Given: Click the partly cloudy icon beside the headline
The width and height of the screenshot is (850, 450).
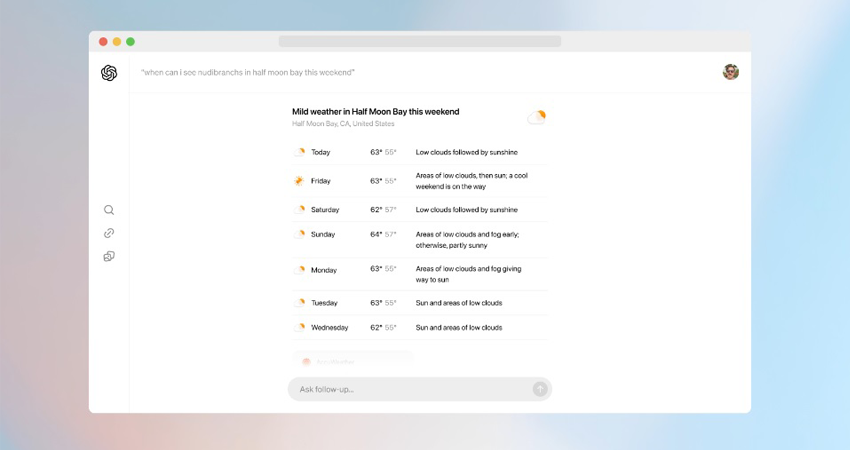Looking at the screenshot, I should pos(537,117).
